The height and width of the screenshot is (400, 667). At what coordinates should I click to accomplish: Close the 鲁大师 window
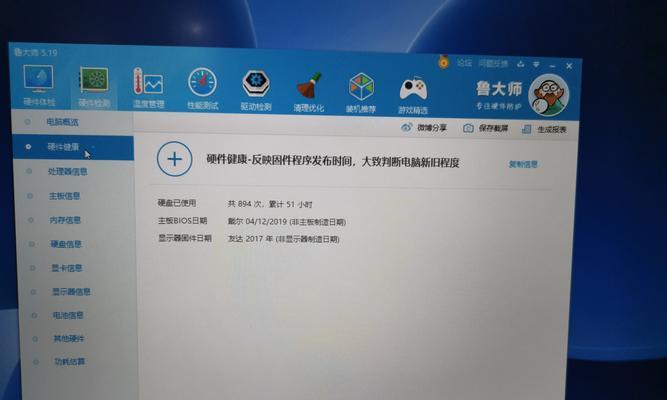click(569, 66)
